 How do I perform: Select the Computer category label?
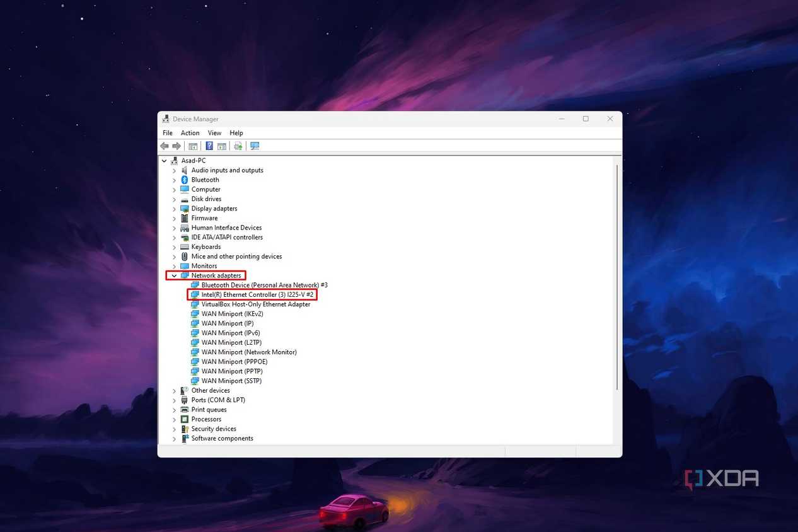click(206, 190)
